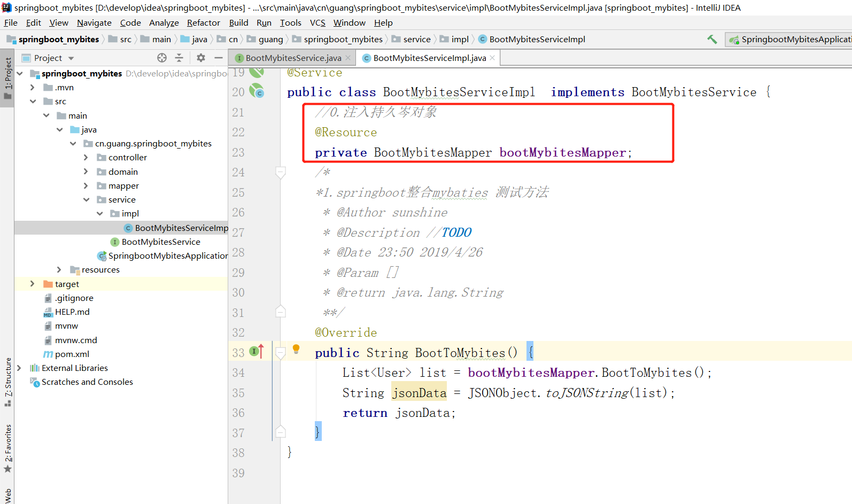Open the Refactor menu

(204, 22)
